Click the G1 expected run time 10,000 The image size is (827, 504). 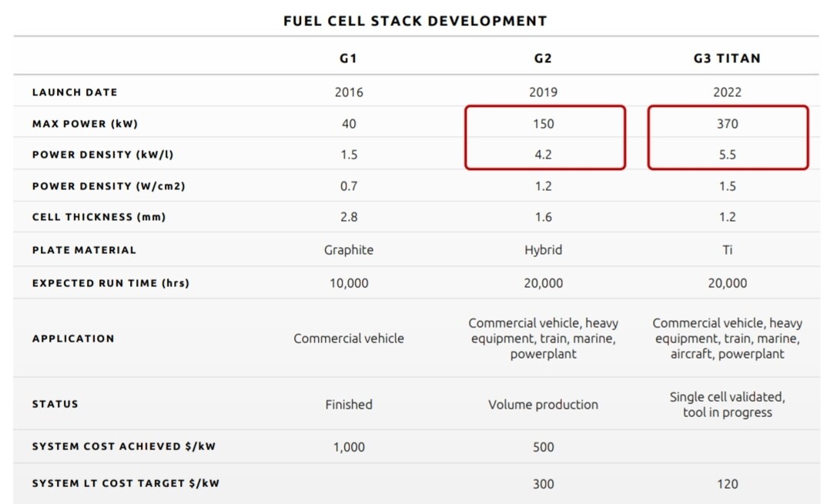click(349, 283)
